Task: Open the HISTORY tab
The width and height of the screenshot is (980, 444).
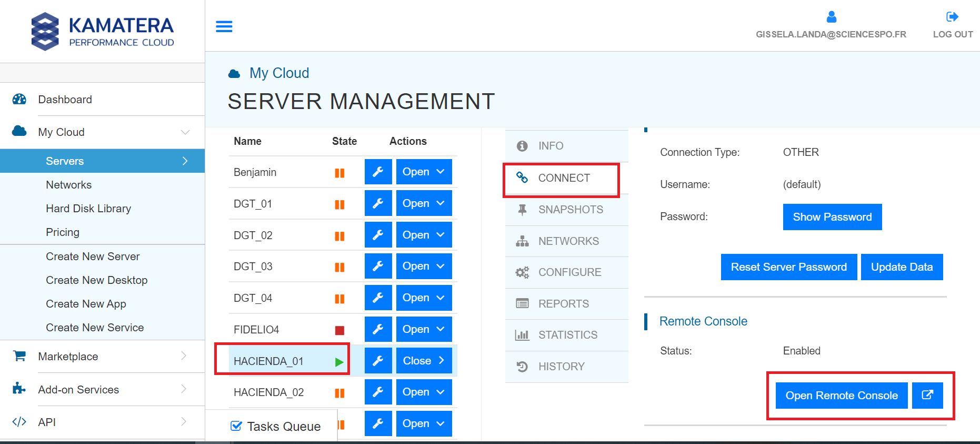Action: click(567, 367)
